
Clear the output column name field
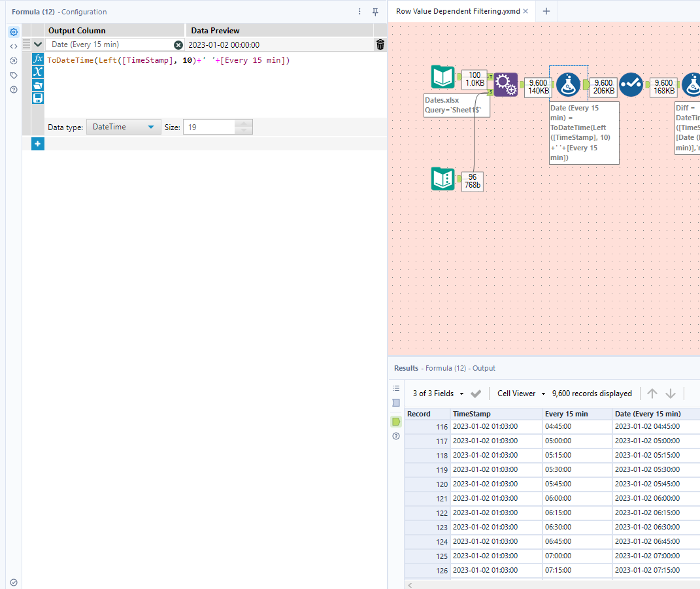[178, 45]
